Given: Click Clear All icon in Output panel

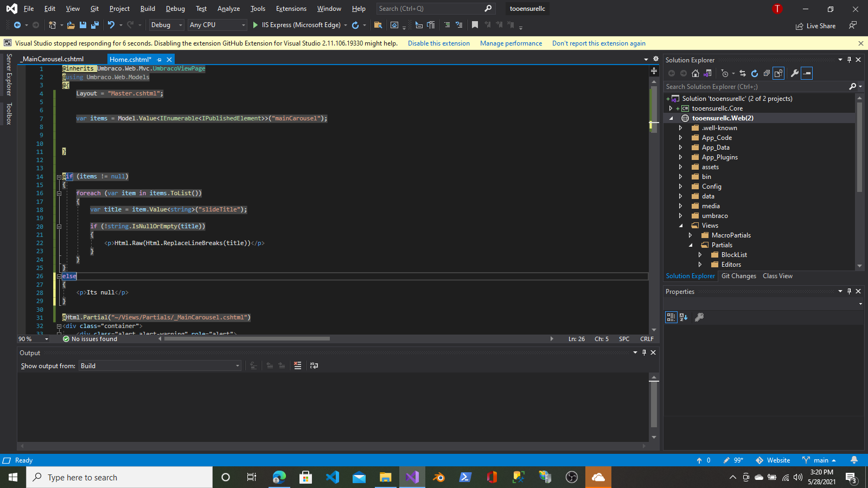Looking at the screenshot, I should pos(297,365).
